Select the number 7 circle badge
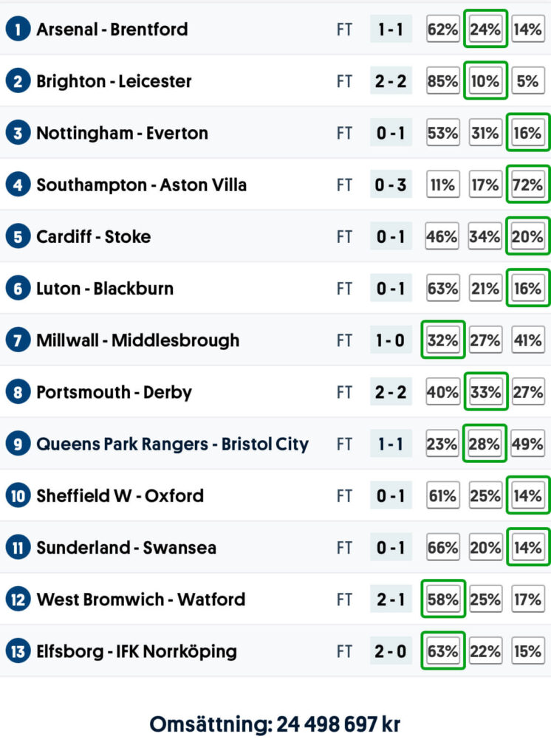 [x=18, y=340]
